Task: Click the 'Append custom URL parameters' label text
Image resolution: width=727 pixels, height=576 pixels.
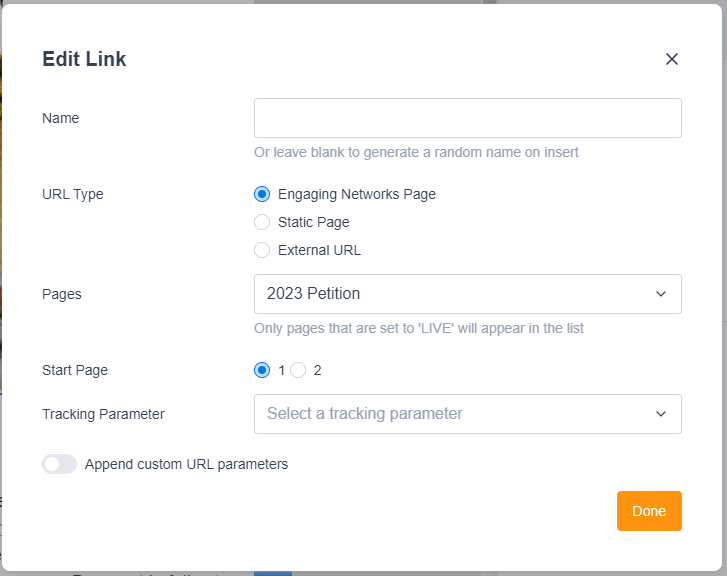Action: [x=186, y=464]
